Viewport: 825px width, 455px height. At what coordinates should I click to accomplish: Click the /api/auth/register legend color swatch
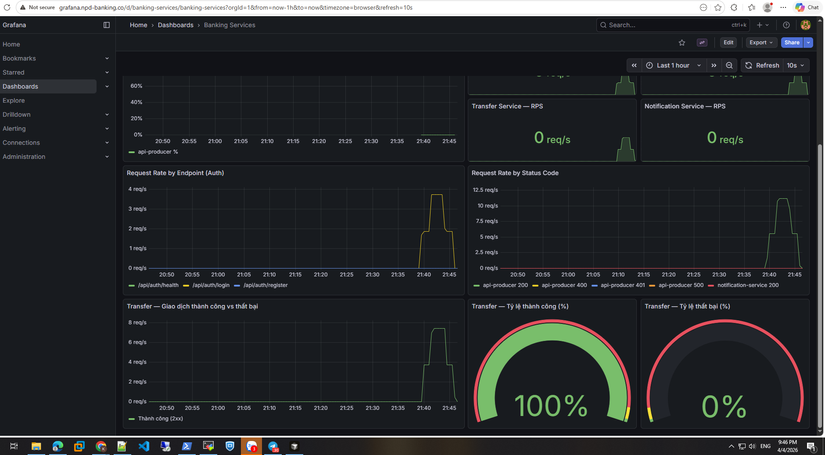pos(237,285)
